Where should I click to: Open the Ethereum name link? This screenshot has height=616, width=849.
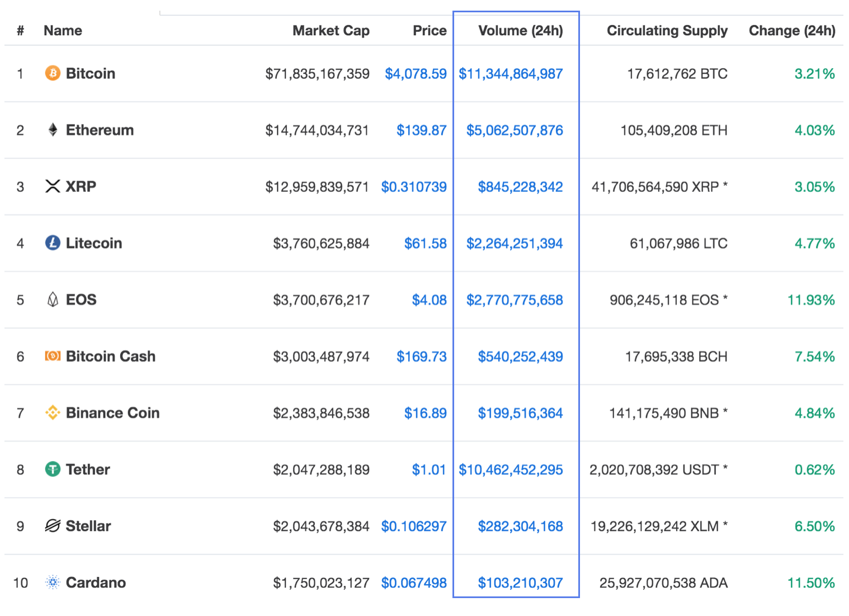[100, 130]
